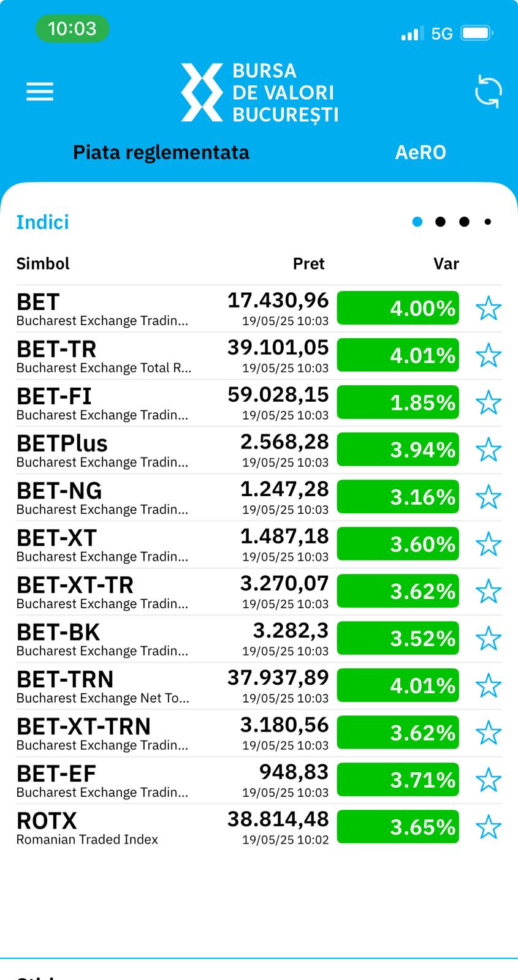Tap the Indici section heading
Screen dimensions: 518x980
click(42, 222)
